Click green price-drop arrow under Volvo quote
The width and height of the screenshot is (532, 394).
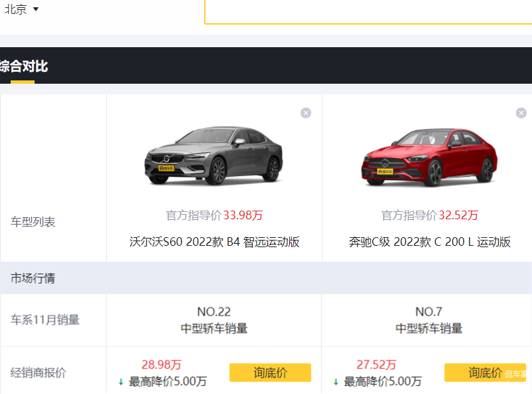coord(121,382)
